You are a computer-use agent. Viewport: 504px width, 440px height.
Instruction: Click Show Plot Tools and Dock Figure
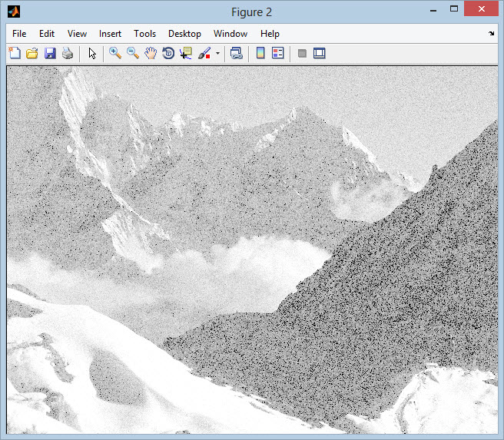(319, 53)
